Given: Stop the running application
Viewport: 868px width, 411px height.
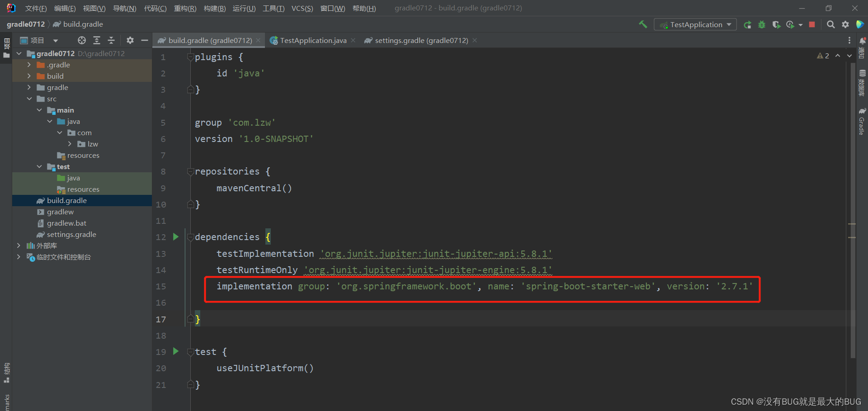Looking at the screenshot, I should click(x=812, y=25).
